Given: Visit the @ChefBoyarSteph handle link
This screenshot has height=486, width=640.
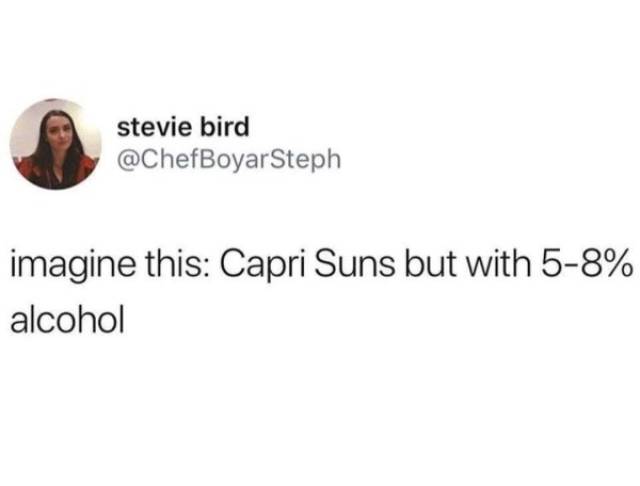Looking at the screenshot, I should click(229, 160).
